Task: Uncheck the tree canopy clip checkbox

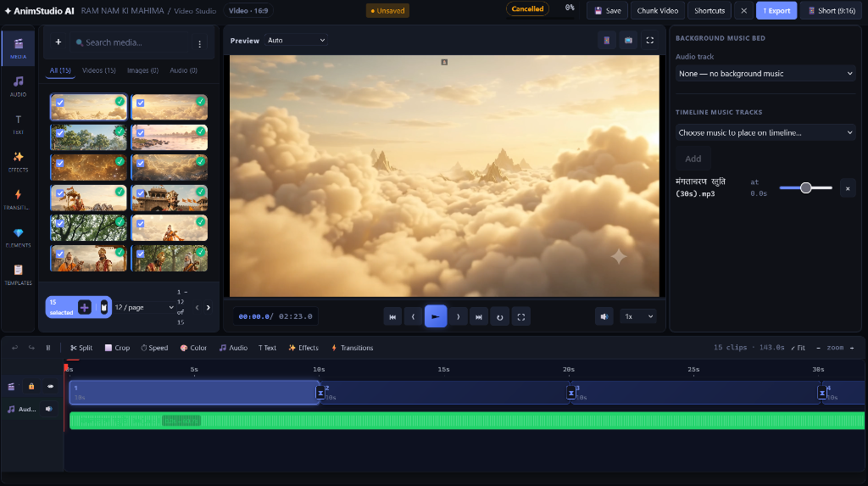Action: click(x=60, y=223)
